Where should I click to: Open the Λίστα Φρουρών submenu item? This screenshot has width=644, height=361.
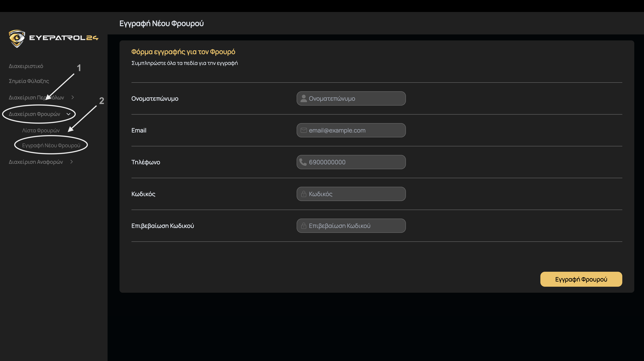(x=41, y=130)
